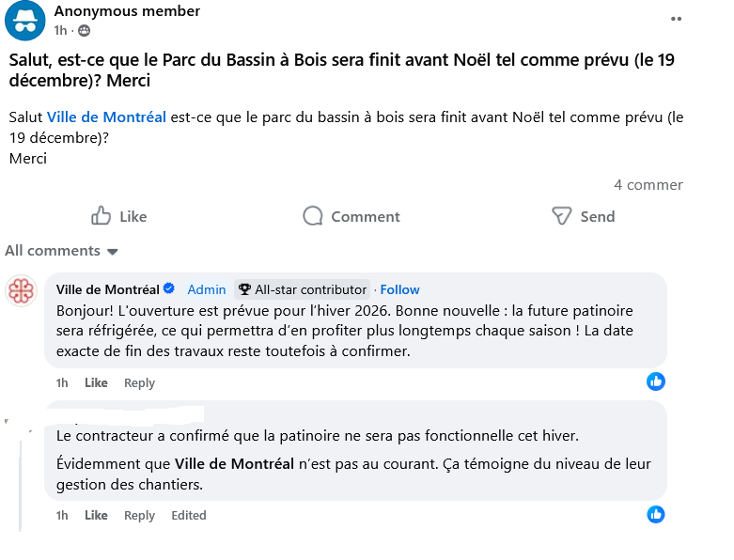Click the Comment speech bubble icon
This screenshot has height=560, width=734.
(313, 216)
